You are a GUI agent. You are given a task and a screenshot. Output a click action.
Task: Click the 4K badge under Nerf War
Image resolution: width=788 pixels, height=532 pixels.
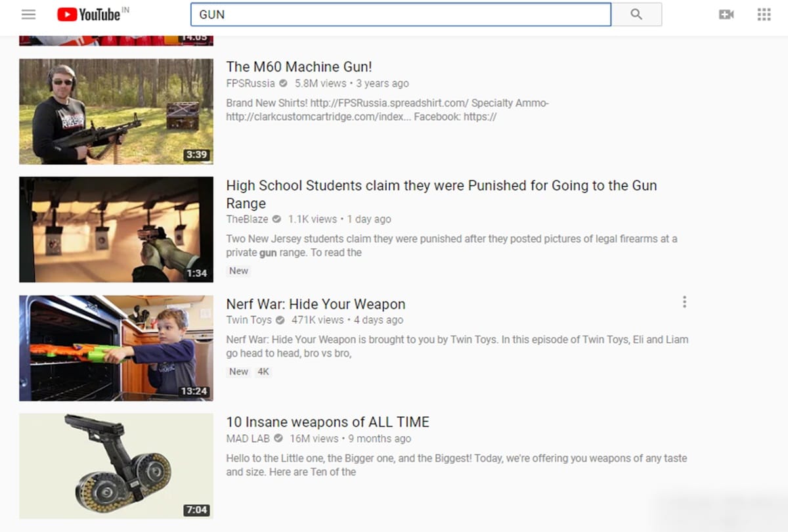pyautogui.click(x=263, y=372)
